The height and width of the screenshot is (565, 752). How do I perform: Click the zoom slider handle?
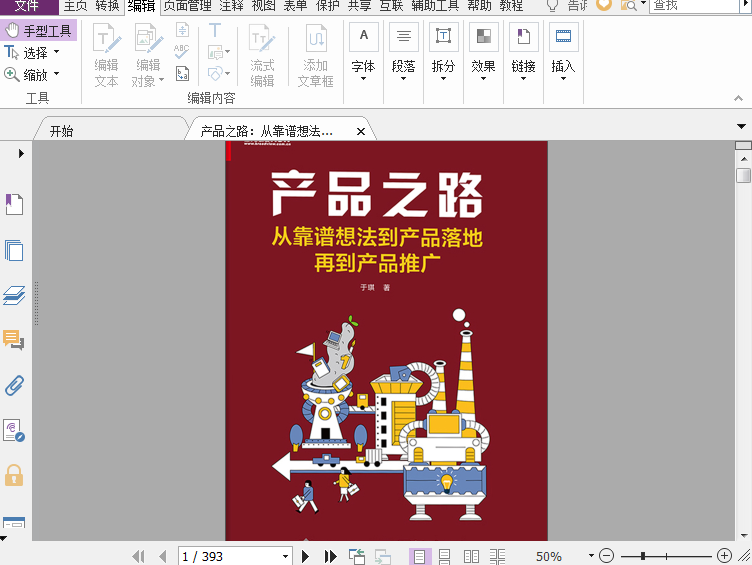643,556
